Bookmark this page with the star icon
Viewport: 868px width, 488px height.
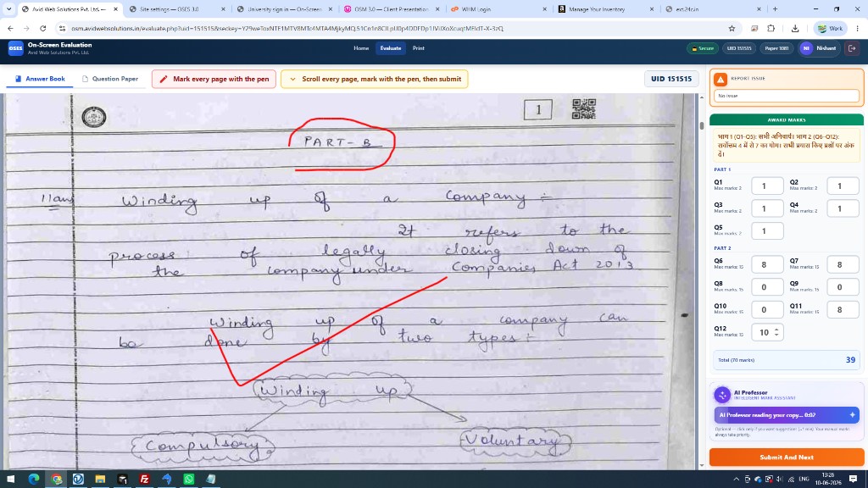pyautogui.click(x=732, y=28)
